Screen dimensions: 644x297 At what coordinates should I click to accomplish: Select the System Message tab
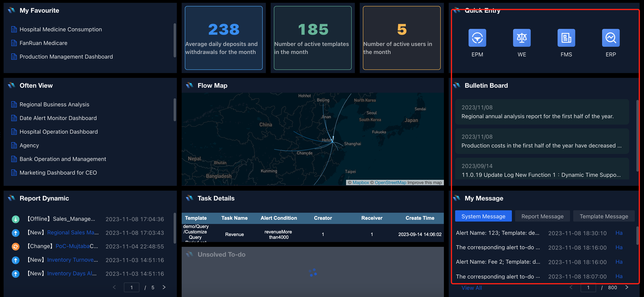[483, 216]
